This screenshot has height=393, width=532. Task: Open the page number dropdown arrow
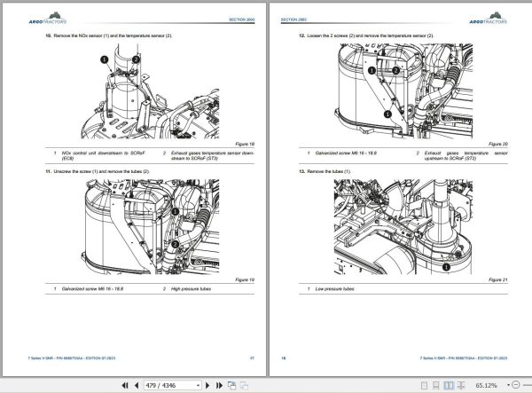tap(198, 386)
